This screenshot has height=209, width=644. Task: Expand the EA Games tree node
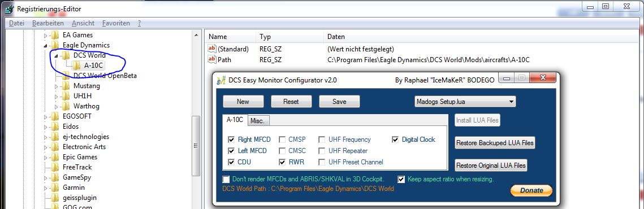pyautogui.click(x=46, y=36)
